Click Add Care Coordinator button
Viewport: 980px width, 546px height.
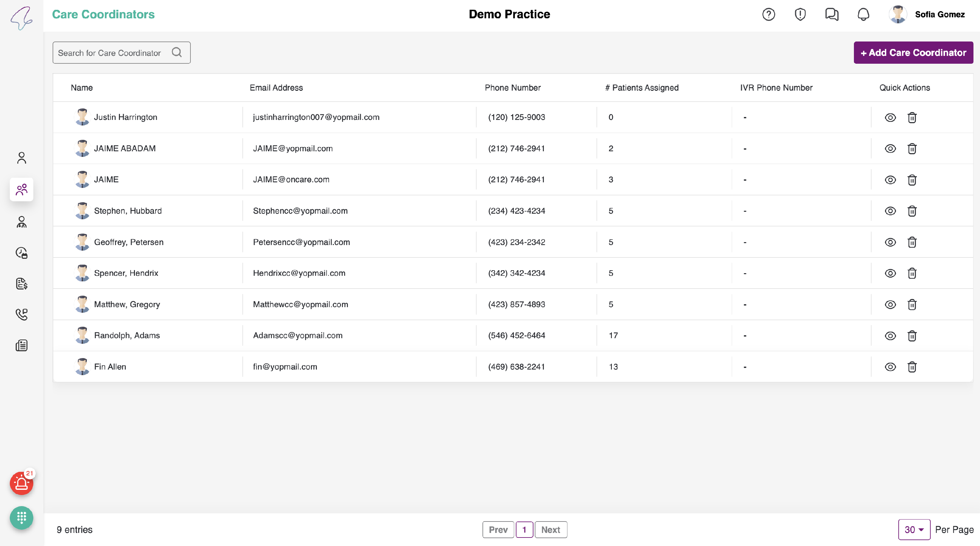point(913,53)
